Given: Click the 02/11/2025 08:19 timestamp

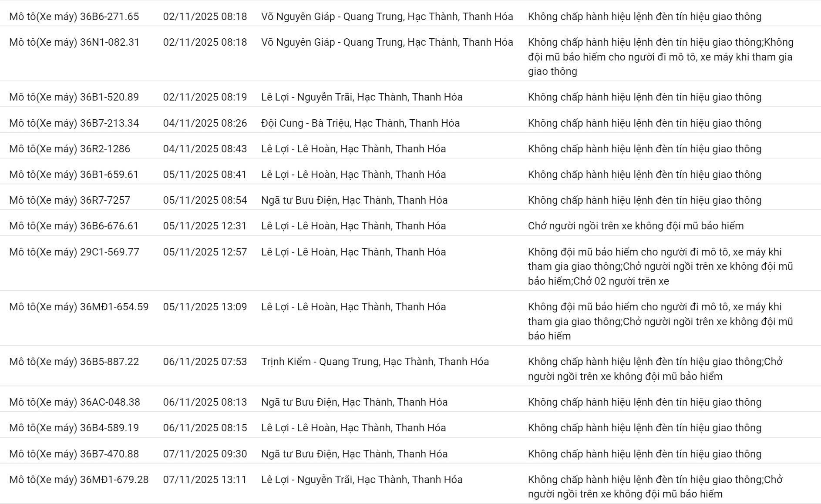Looking at the screenshot, I should point(205,97).
